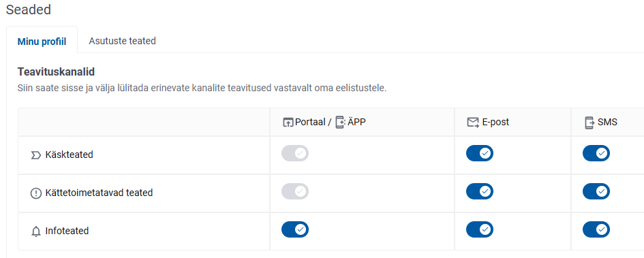Screen dimensions: 644x258
Task: Click the Teavituskanalid section title
Action: point(57,71)
